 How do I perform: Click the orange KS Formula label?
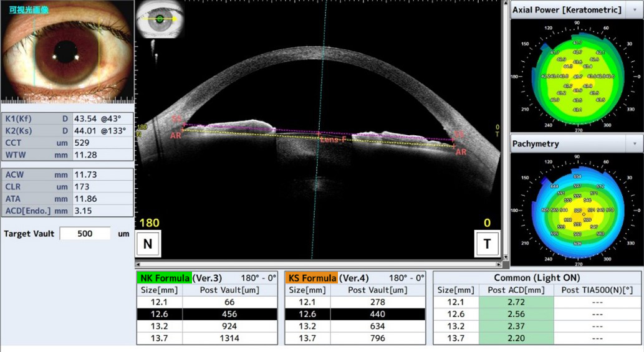tap(312, 278)
